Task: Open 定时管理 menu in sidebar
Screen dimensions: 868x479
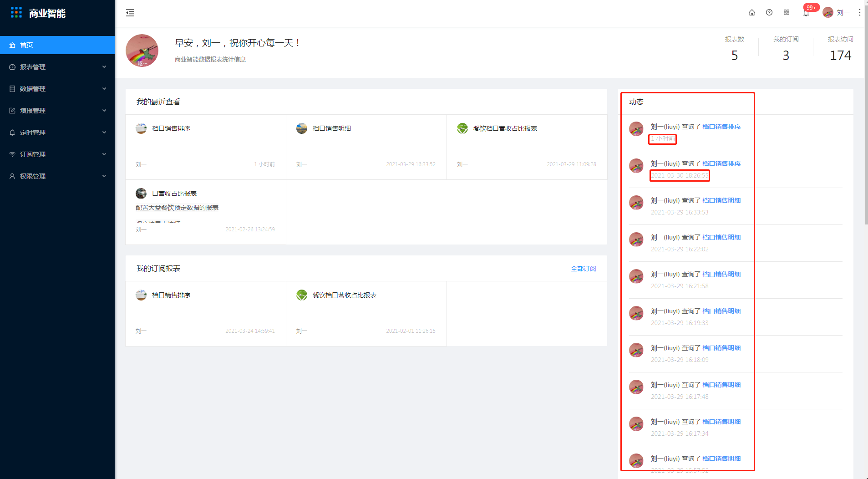Action: point(57,132)
